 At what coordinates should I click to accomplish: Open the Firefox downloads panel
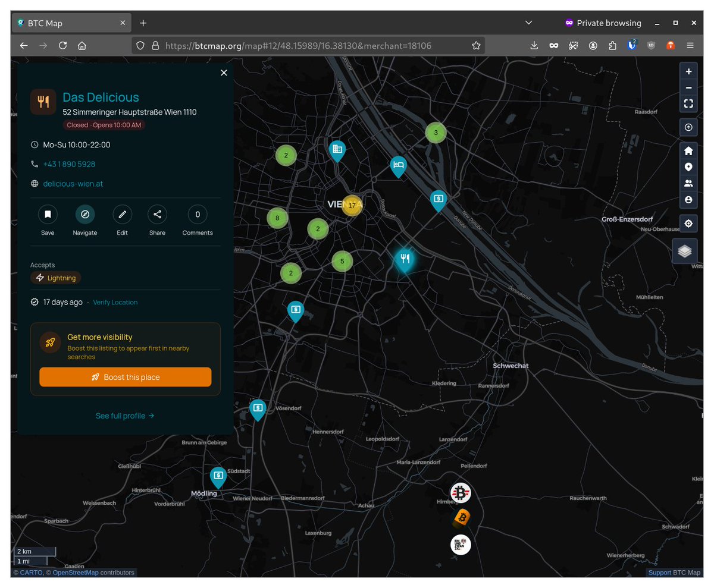pos(534,45)
